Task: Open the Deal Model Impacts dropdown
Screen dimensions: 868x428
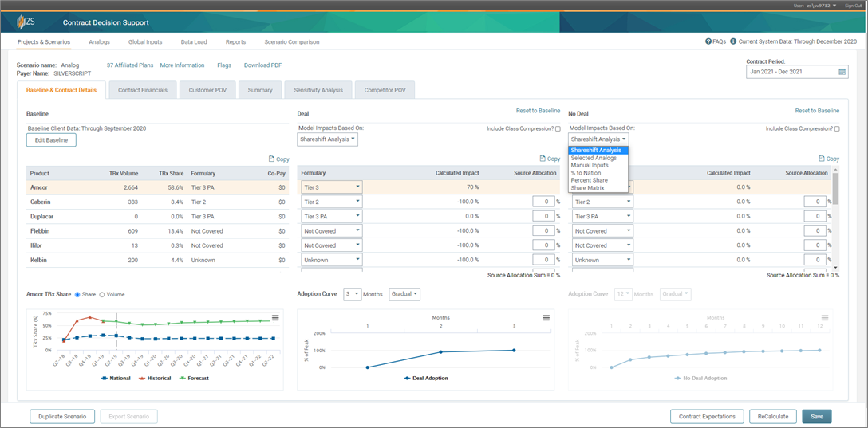Action: pyautogui.click(x=328, y=139)
